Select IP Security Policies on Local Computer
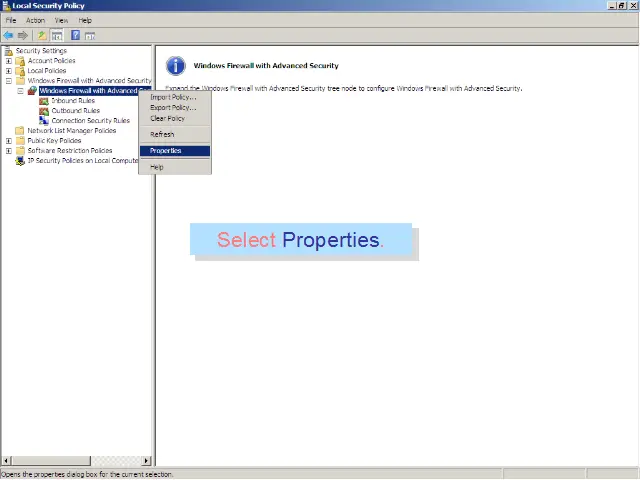Viewport: 640px width, 480px height. tap(83, 160)
